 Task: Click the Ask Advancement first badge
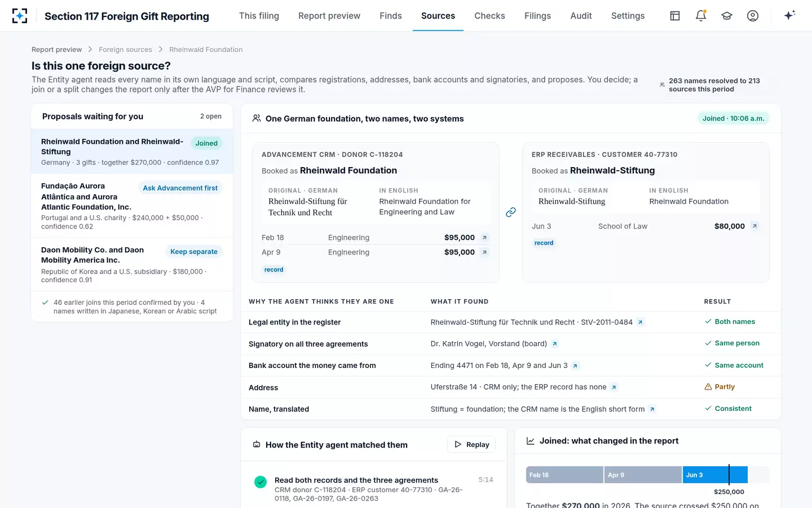coord(180,188)
